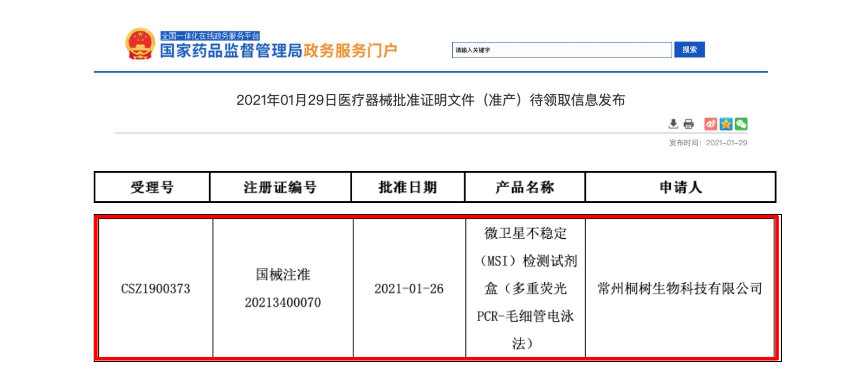Click the 申请人 column header
Image resolution: width=868 pixels, height=381 pixels.
680,187
